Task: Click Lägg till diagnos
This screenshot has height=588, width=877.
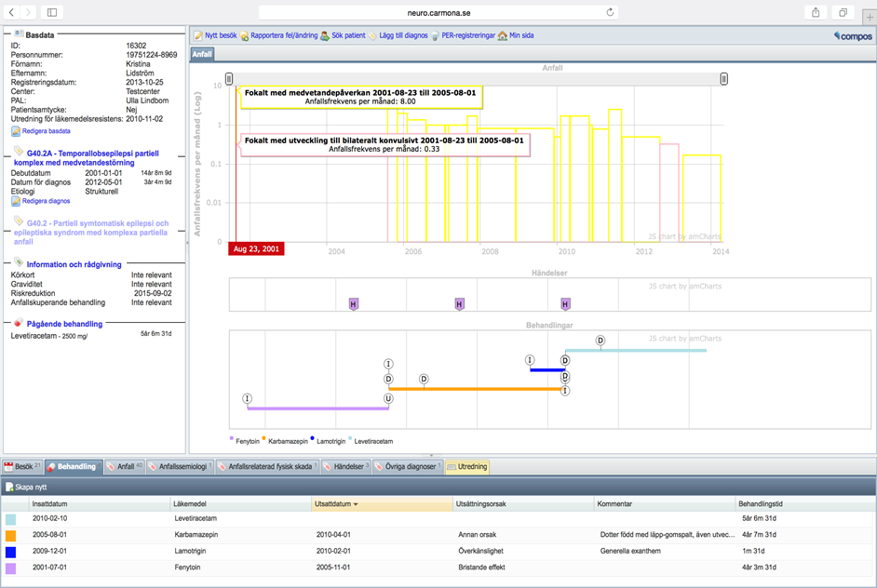Action: [398, 35]
